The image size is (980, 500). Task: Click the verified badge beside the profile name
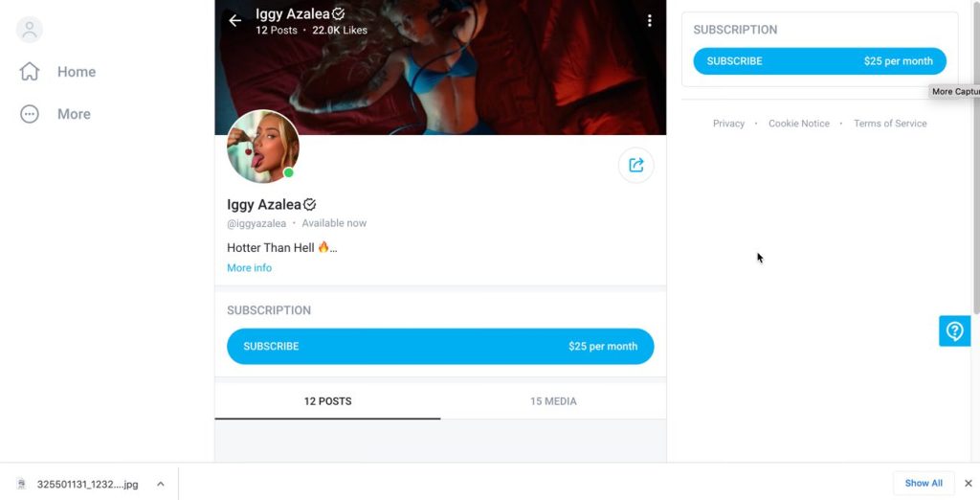tap(310, 204)
